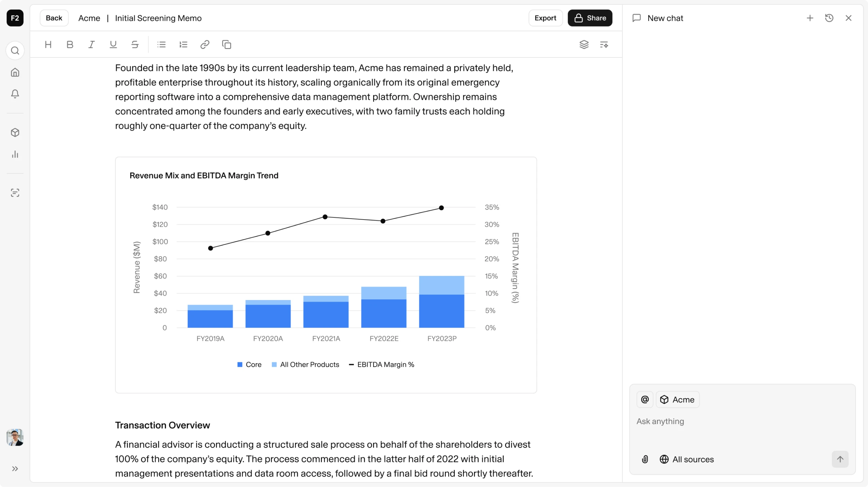The height and width of the screenshot is (487, 868).
Task: Open the search icon in sidebar
Action: (15, 50)
